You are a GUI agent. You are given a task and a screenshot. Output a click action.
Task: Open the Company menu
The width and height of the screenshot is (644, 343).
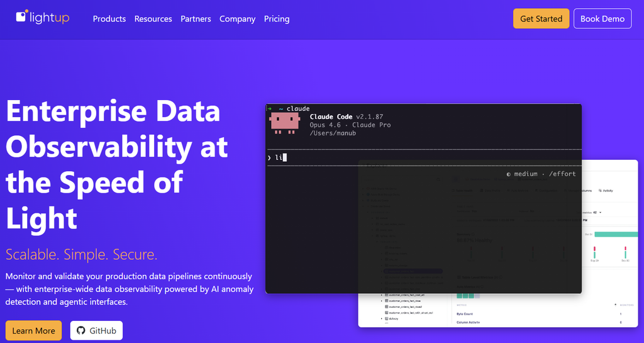click(237, 19)
